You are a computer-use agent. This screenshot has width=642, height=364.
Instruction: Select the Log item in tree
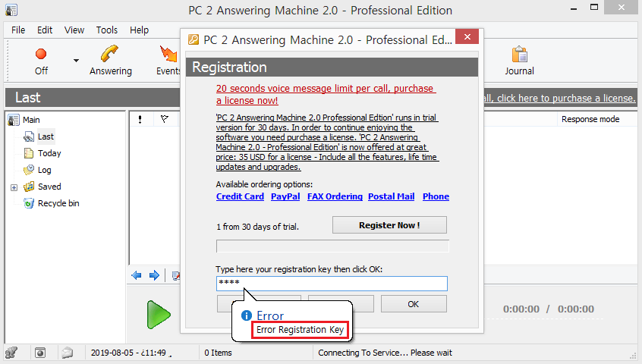(x=44, y=170)
